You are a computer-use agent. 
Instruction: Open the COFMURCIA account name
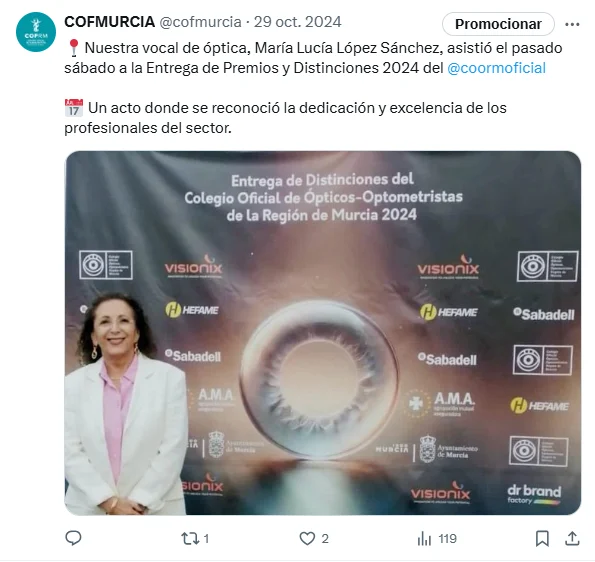point(110,22)
